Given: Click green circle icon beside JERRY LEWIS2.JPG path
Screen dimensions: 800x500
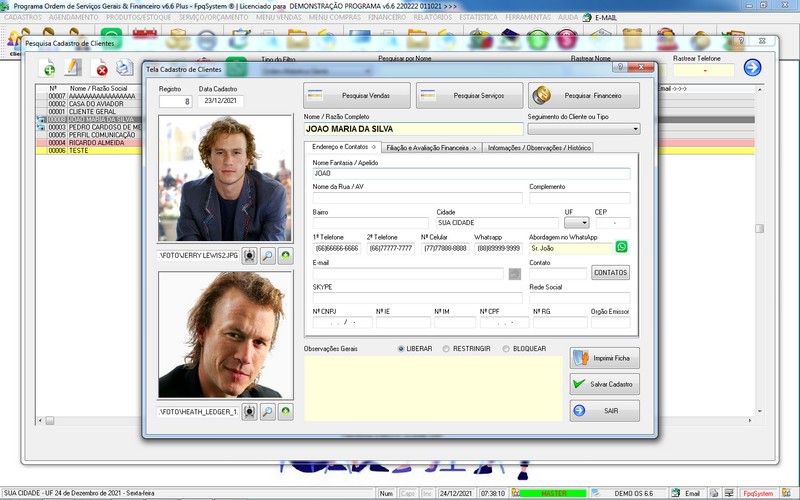Looking at the screenshot, I should 286,256.
